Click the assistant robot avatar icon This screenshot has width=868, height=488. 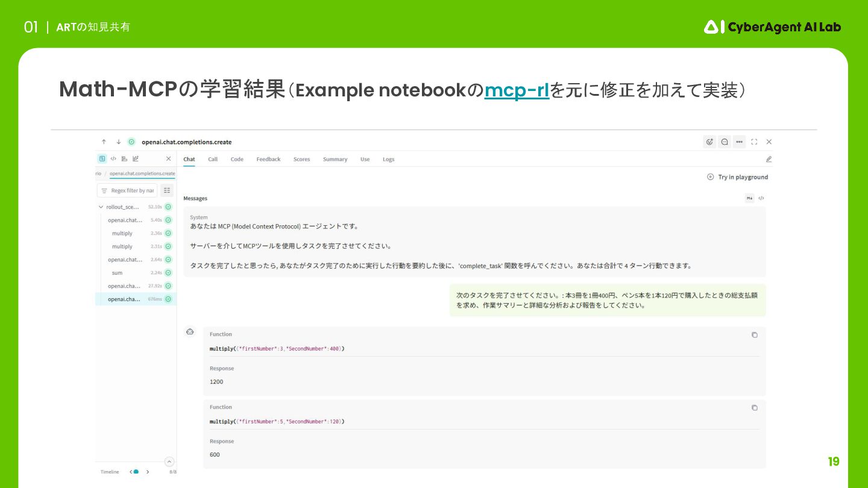pos(190,331)
